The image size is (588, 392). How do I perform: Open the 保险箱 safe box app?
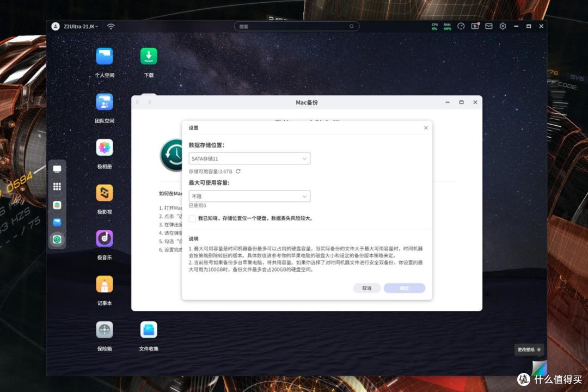(x=104, y=330)
